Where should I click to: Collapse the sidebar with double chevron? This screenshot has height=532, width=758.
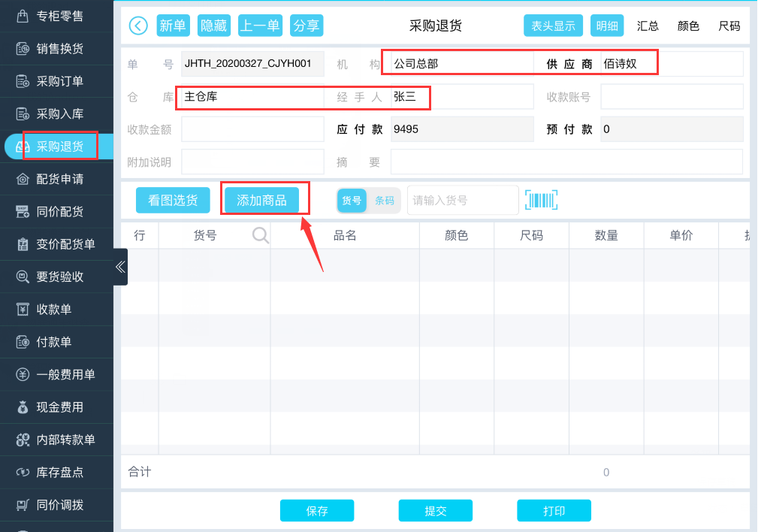[x=120, y=267]
